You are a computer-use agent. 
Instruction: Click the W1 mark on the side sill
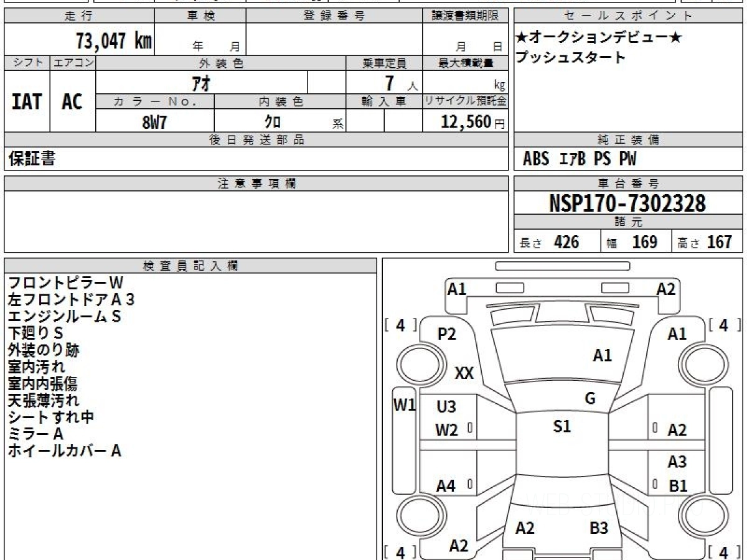(x=405, y=405)
